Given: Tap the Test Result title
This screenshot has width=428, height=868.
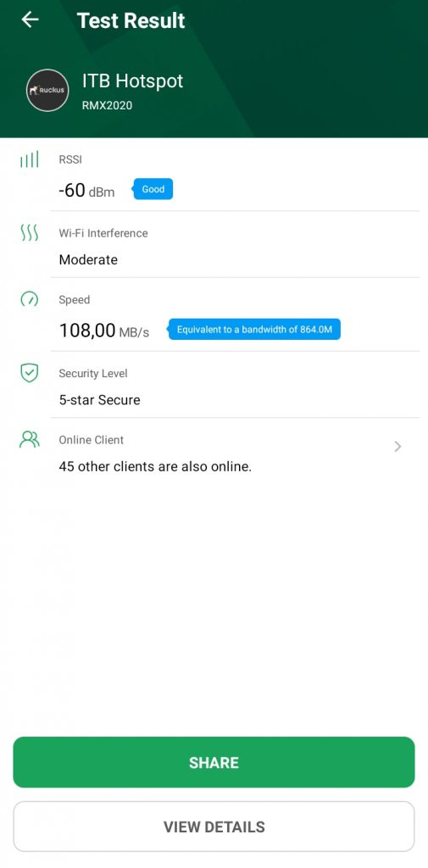Looking at the screenshot, I should [131, 20].
